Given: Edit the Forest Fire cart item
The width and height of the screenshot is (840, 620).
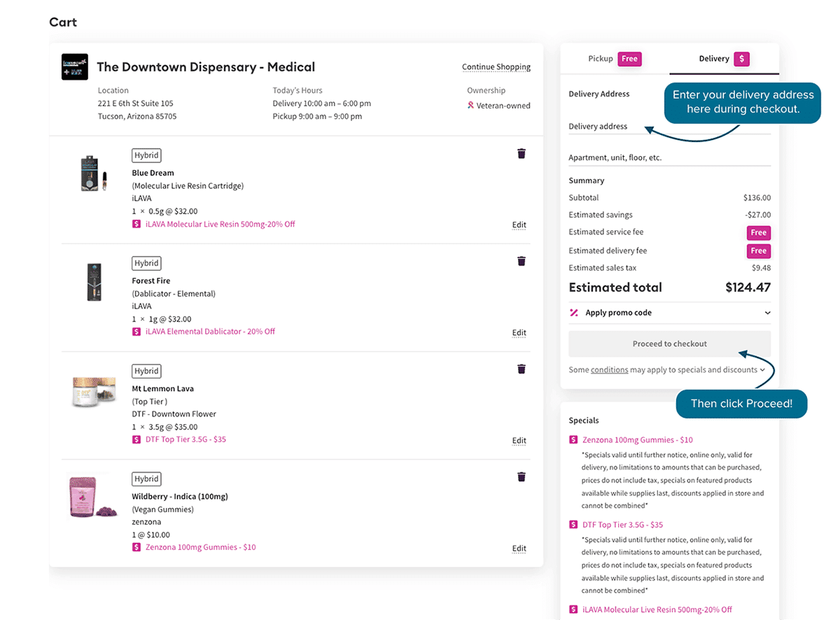Looking at the screenshot, I should point(519,333).
